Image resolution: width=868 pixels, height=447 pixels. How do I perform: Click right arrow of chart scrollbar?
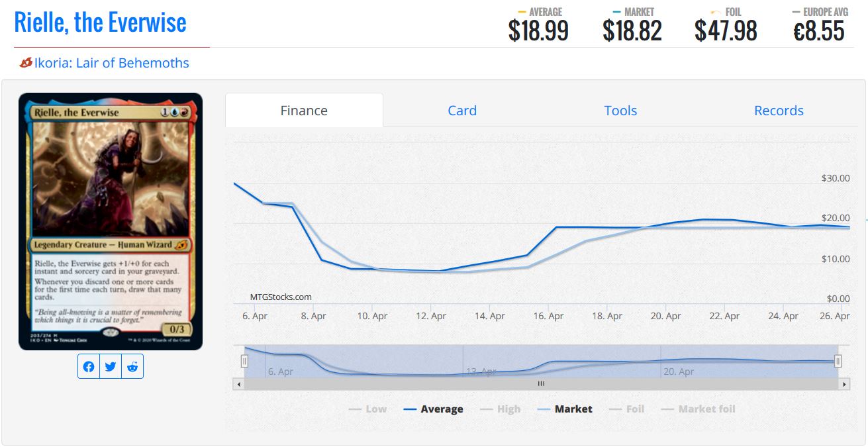[x=844, y=383]
